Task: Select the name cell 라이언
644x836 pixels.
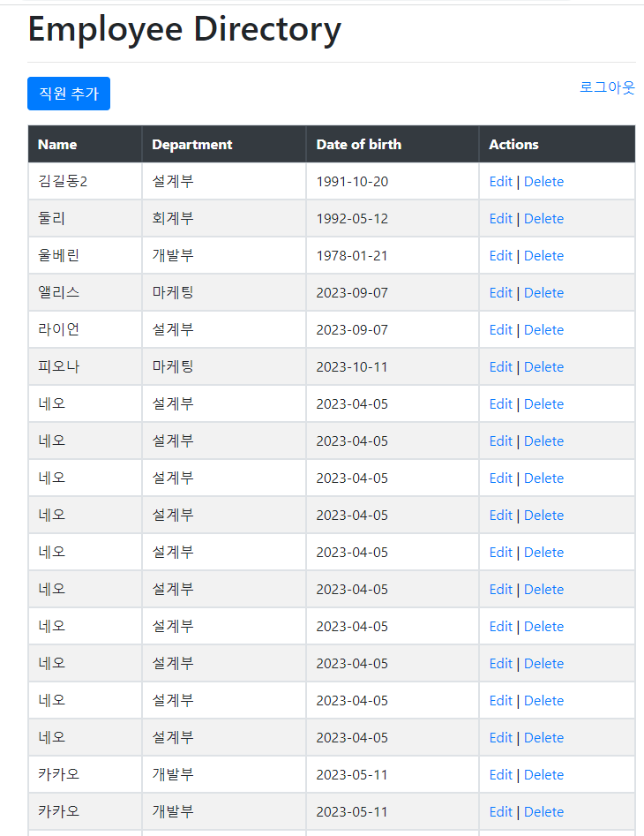Action: coord(86,329)
